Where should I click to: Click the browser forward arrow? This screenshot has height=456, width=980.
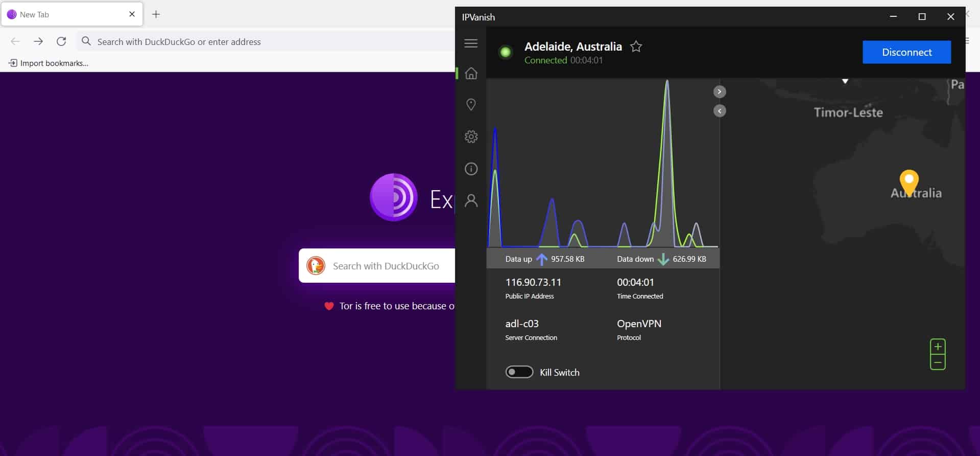[x=38, y=41]
